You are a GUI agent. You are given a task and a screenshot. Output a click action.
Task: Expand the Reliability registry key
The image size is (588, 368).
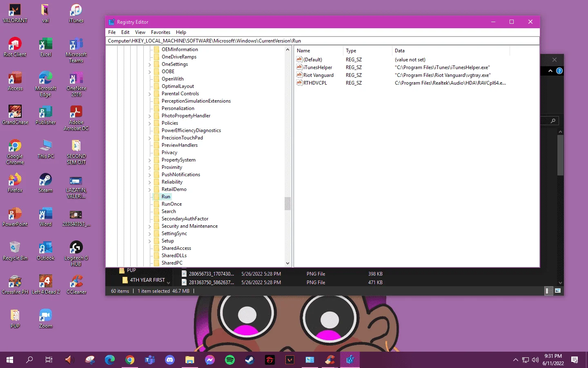149,182
